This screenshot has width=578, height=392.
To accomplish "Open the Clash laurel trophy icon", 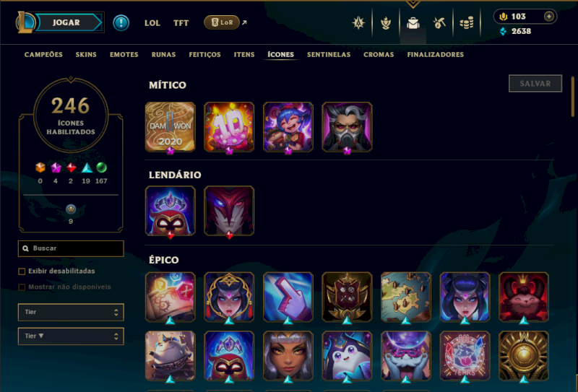I will click(x=386, y=23).
